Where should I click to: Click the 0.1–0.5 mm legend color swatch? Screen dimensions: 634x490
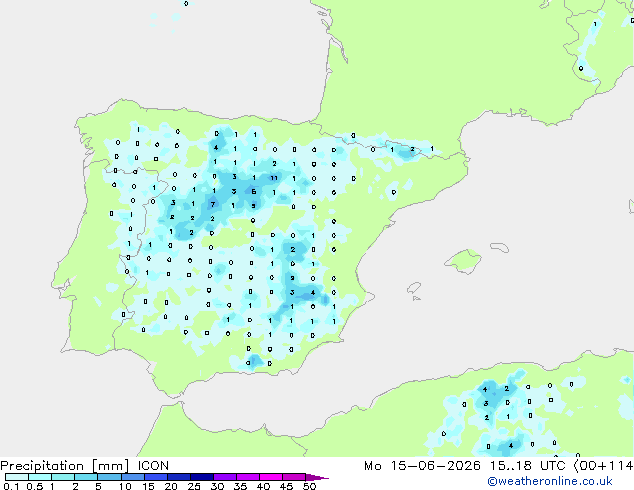[x=17, y=477]
